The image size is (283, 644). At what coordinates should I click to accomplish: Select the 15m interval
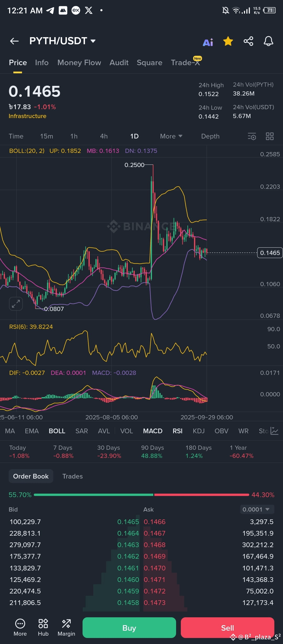point(47,136)
